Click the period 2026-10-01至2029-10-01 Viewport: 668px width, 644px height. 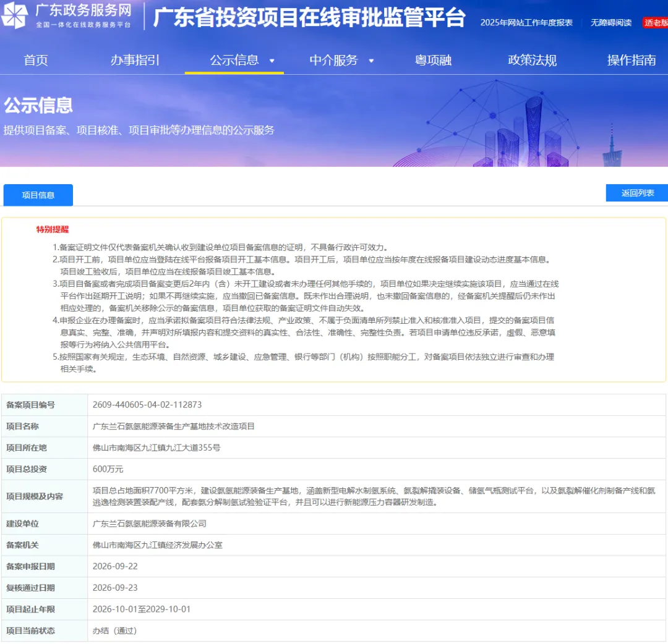pyautogui.click(x=142, y=609)
